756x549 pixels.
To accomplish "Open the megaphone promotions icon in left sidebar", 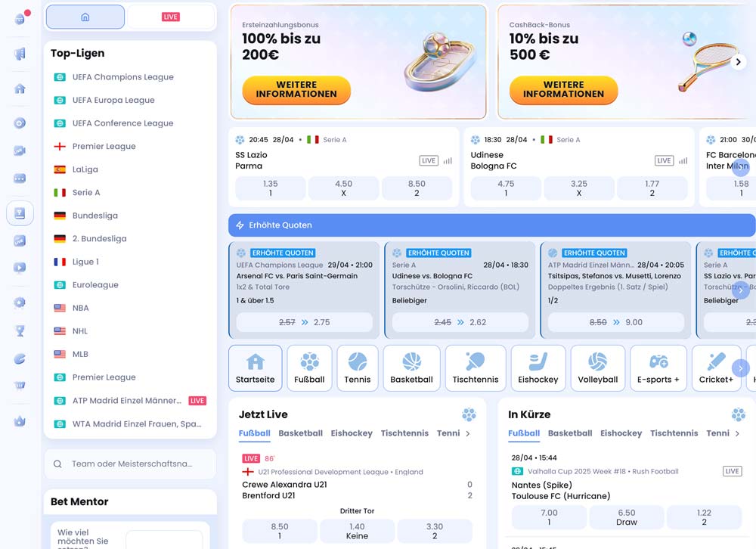I will (x=20, y=54).
